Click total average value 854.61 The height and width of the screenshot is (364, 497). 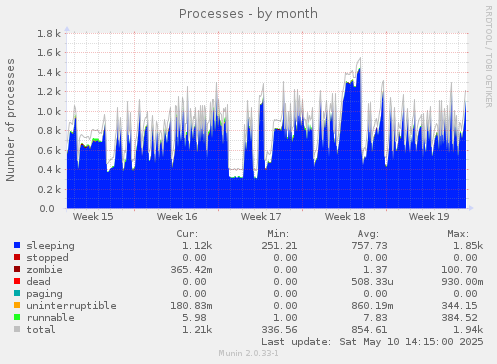(369, 330)
